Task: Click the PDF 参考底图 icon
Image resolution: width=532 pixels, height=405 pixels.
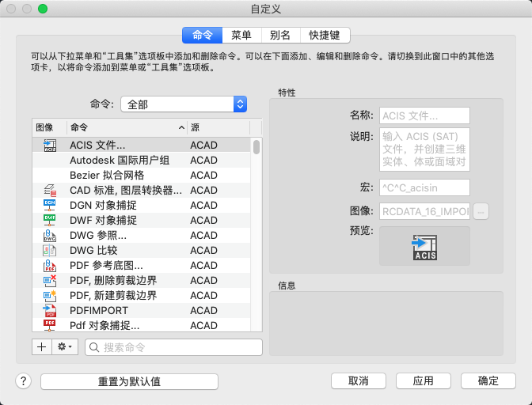Action: tap(50, 265)
